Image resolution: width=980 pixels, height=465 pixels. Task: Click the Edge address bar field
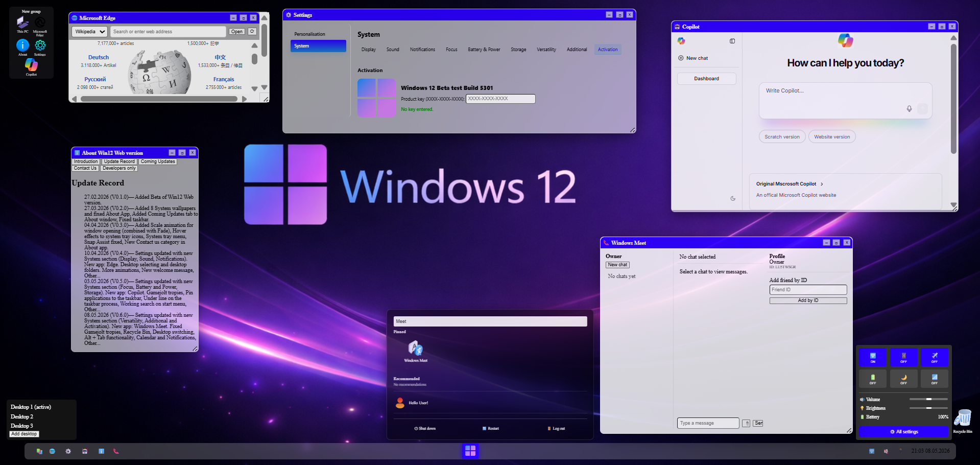coord(168,31)
